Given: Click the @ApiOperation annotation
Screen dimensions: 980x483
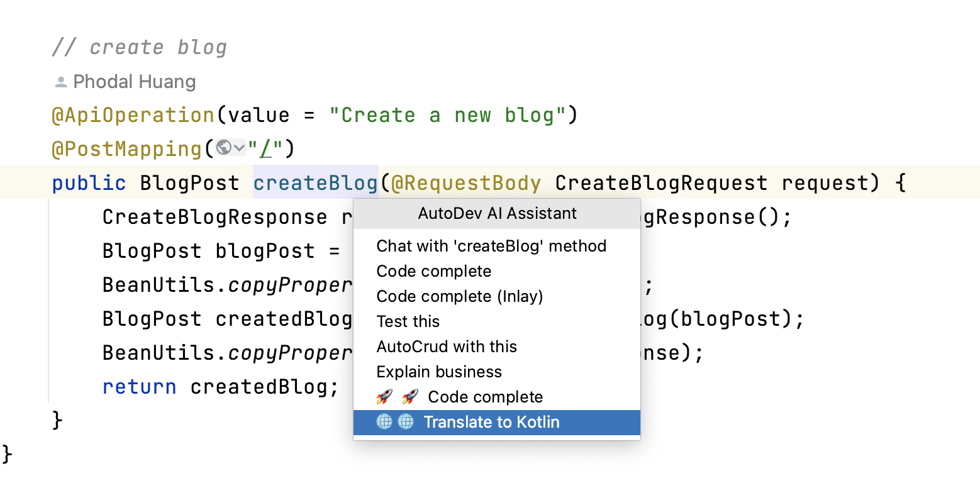Looking at the screenshot, I should coord(133,115).
